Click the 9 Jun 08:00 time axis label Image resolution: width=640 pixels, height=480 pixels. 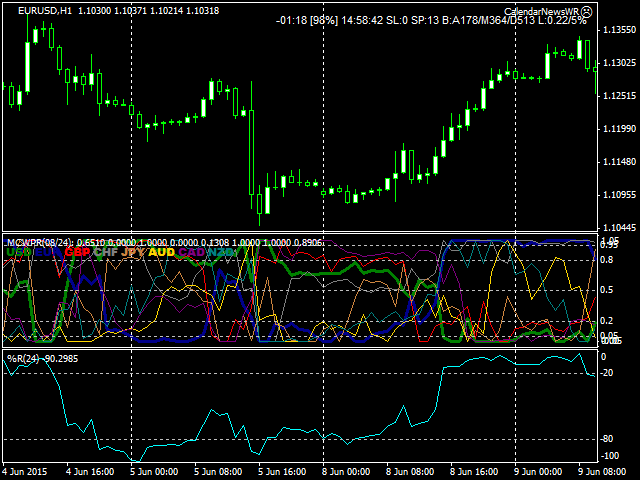coord(602,472)
